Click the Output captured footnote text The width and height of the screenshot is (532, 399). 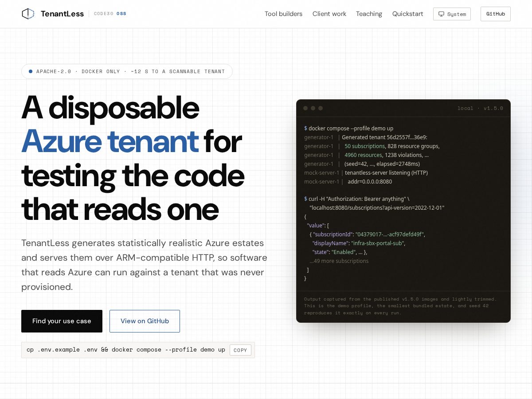(x=400, y=306)
